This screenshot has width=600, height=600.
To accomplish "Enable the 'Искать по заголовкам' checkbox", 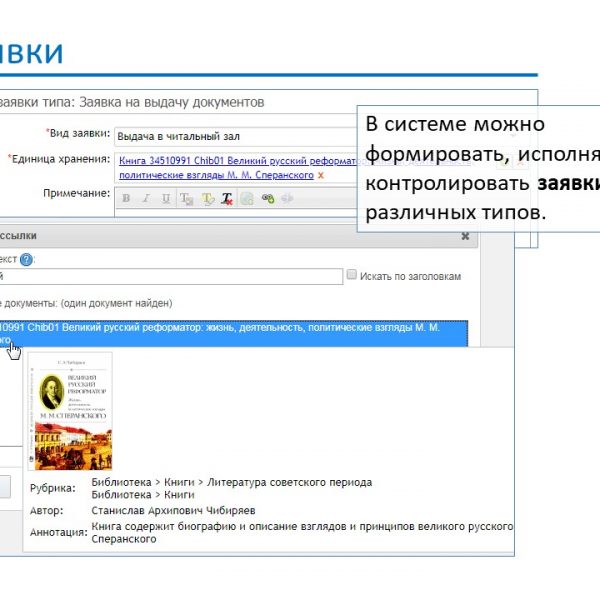I will pyautogui.click(x=351, y=275).
